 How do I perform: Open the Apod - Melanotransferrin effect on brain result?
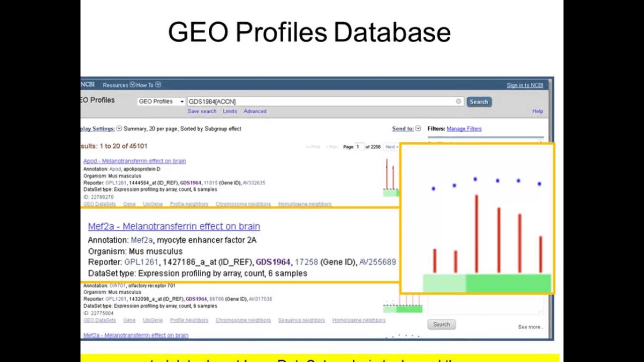coord(134,161)
